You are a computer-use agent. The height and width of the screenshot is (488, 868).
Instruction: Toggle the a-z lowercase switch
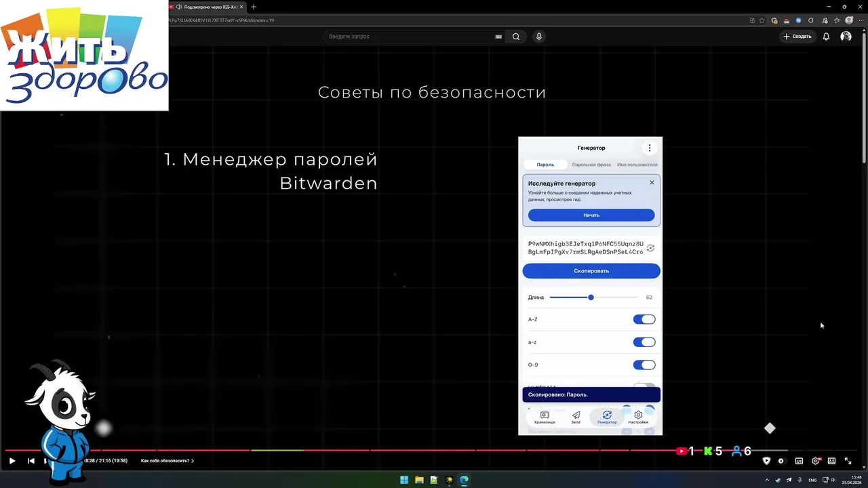(644, 342)
